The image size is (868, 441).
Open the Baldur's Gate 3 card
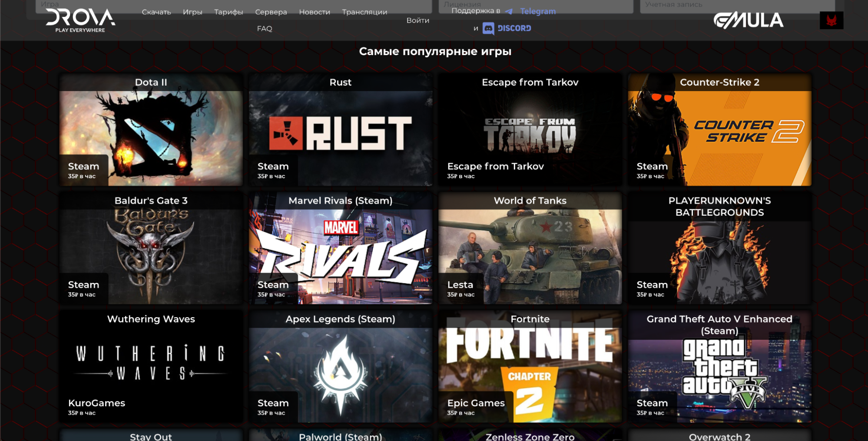(x=151, y=248)
